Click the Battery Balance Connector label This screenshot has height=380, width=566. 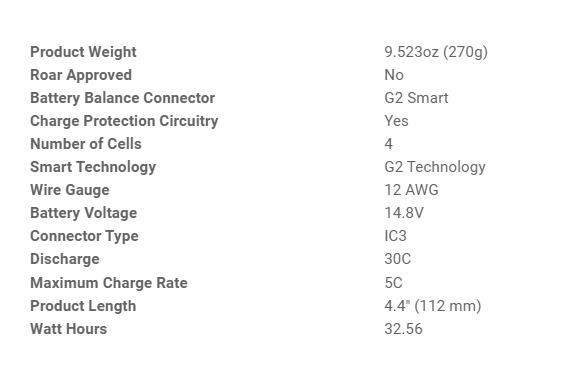pos(123,98)
